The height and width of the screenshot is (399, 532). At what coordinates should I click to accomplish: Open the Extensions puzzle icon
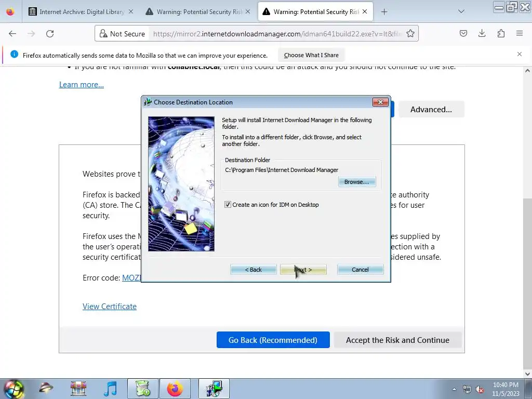501,33
